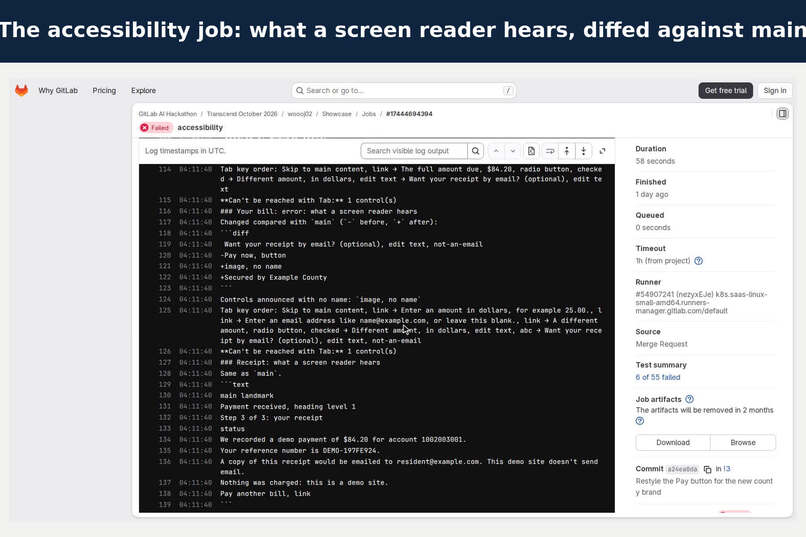Open the Showcase breadcrumb link
806x537 pixels.
click(x=337, y=114)
